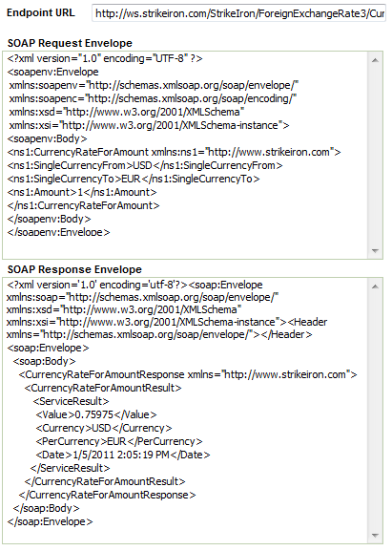Click the ns1:Amount line in request
The image size is (392, 551).
[82, 192]
